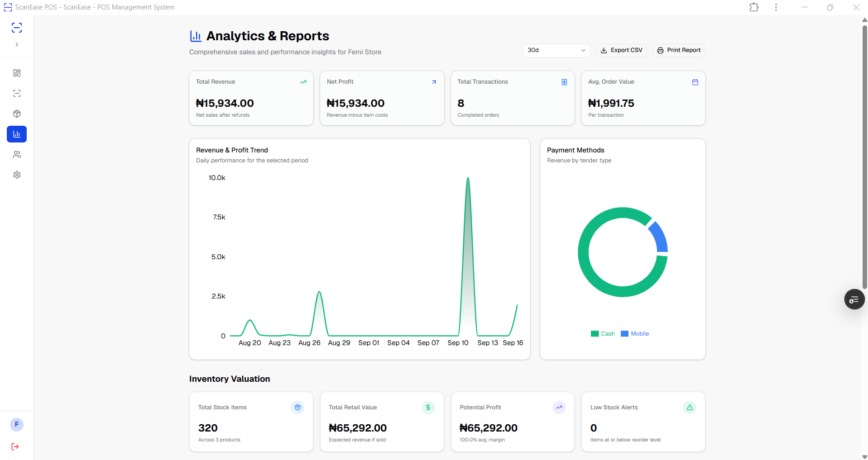Click the receipt icon on Total Transactions card
The height and width of the screenshot is (460, 868).
(x=564, y=82)
